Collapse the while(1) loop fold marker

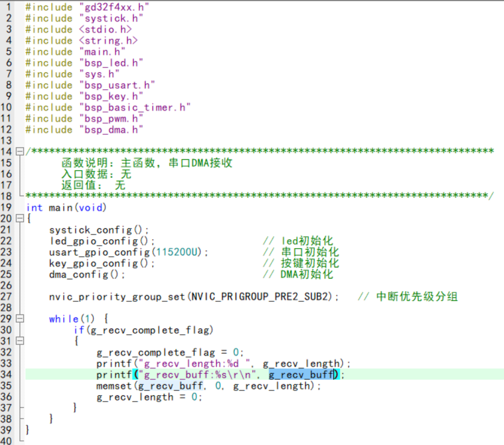tap(19, 319)
